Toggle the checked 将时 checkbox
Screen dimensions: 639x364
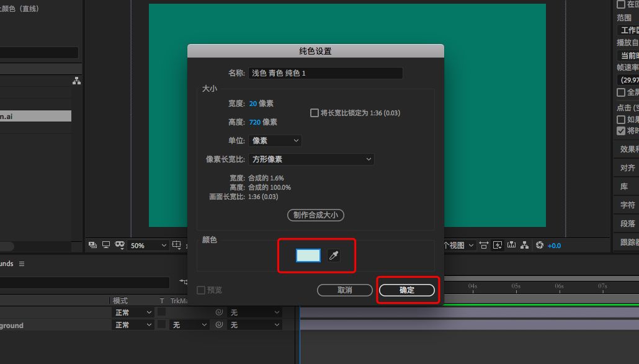(620, 131)
